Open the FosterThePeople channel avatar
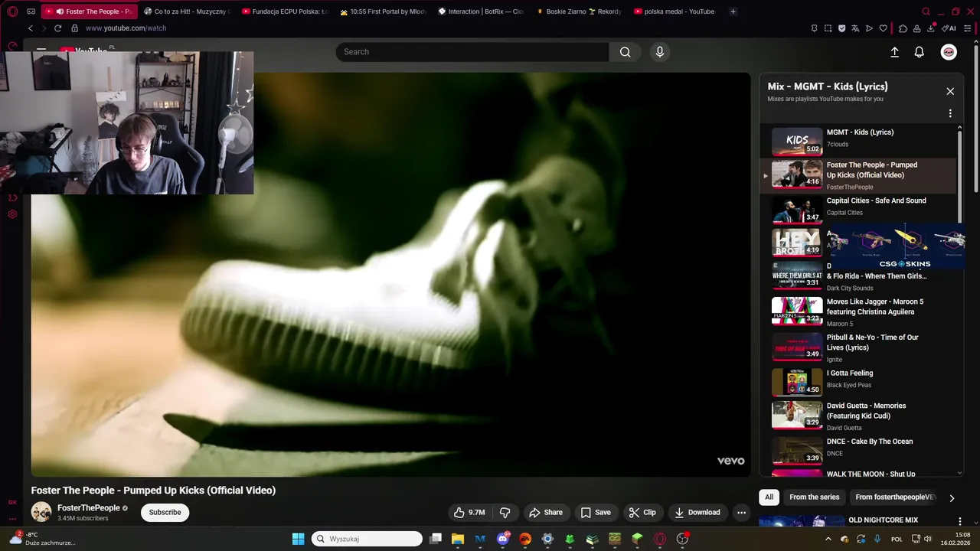 (x=41, y=512)
